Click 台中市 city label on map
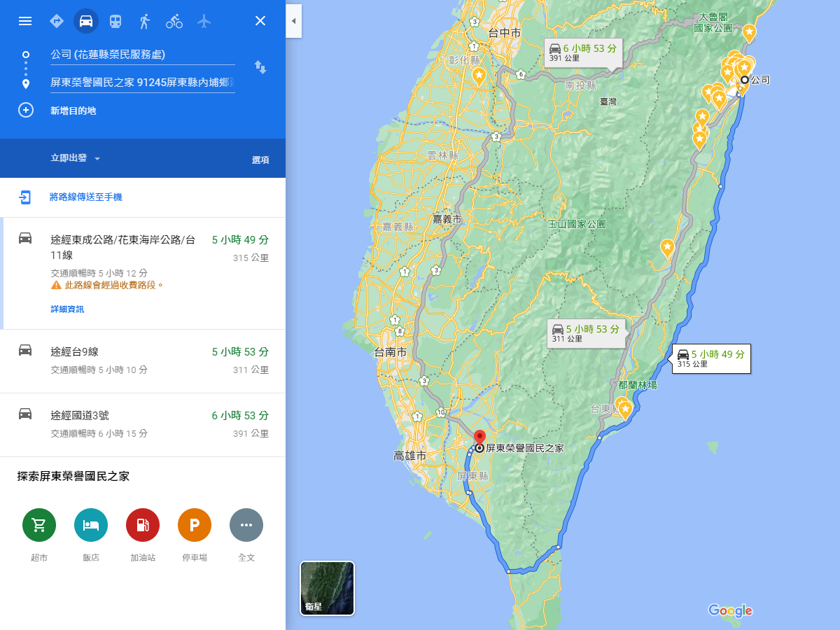Viewport: 840px width, 630px height. pyautogui.click(x=505, y=33)
